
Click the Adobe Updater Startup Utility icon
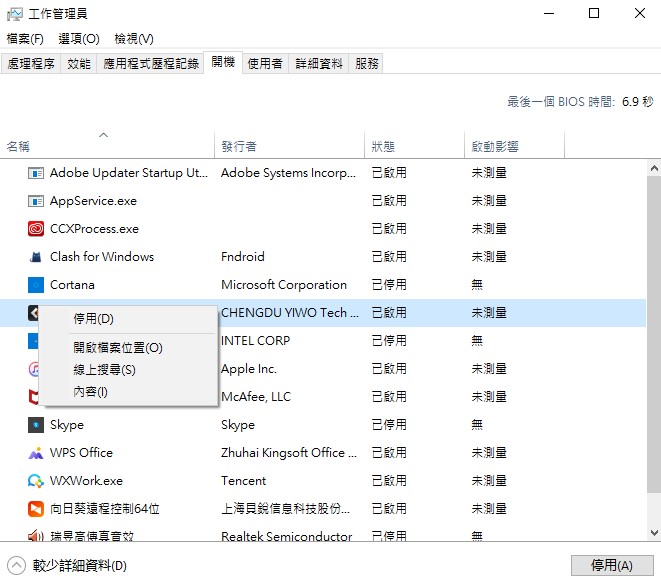click(x=36, y=173)
